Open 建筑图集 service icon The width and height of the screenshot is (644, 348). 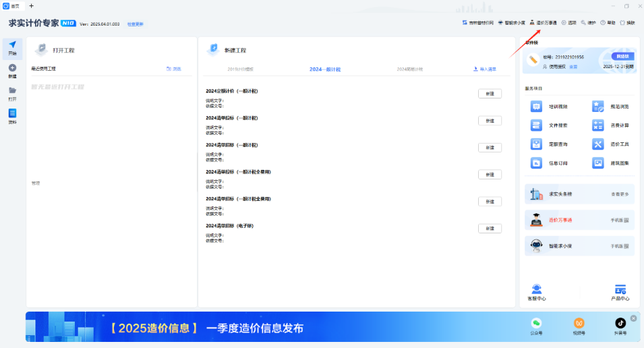(x=597, y=163)
